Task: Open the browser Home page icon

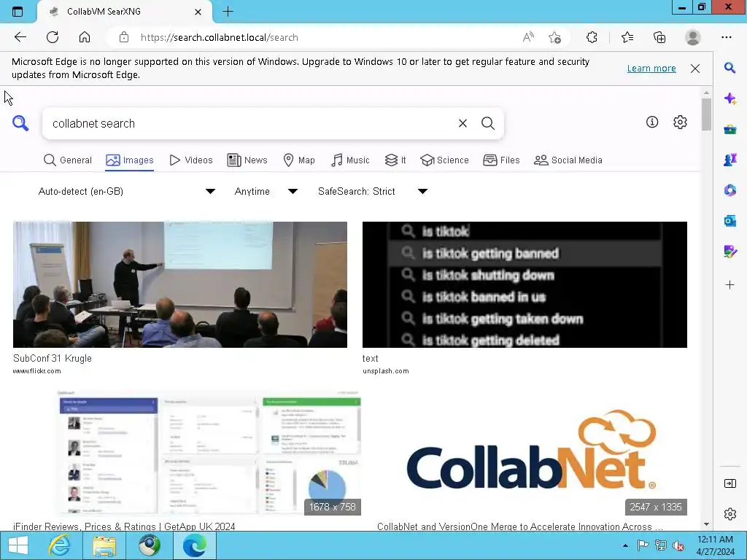Action: (x=85, y=37)
